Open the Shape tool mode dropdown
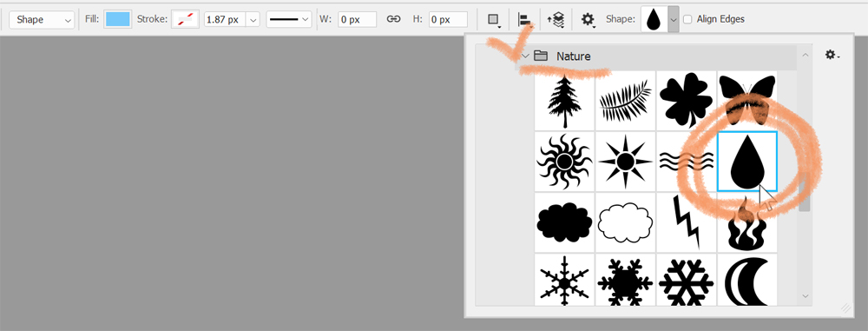 pyautogui.click(x=42, y=19)
